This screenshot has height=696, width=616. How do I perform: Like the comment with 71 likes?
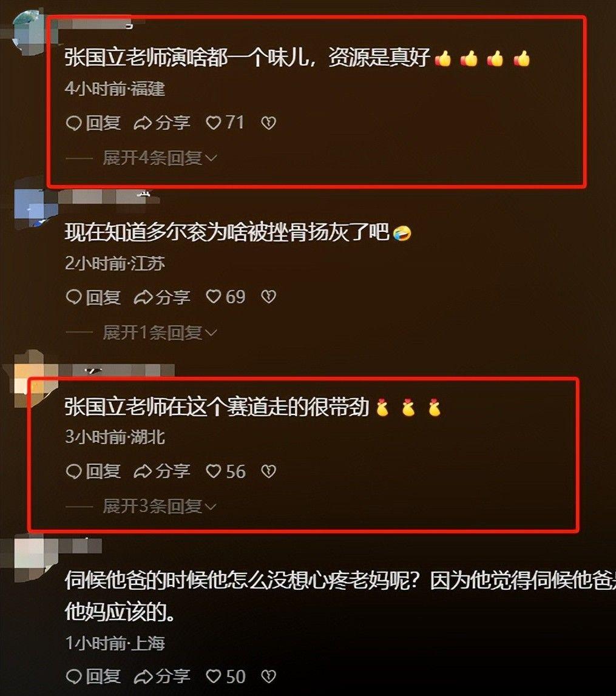225,123
